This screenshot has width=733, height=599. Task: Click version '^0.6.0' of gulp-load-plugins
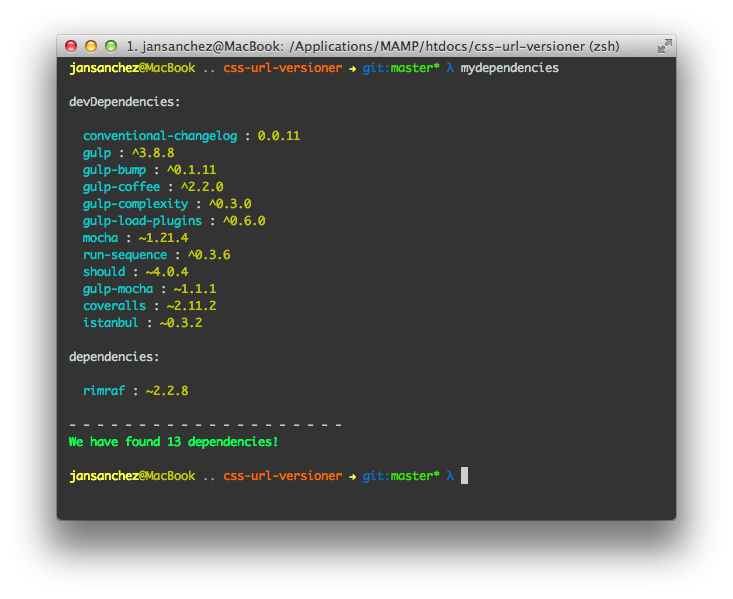[x=244, y=221]
